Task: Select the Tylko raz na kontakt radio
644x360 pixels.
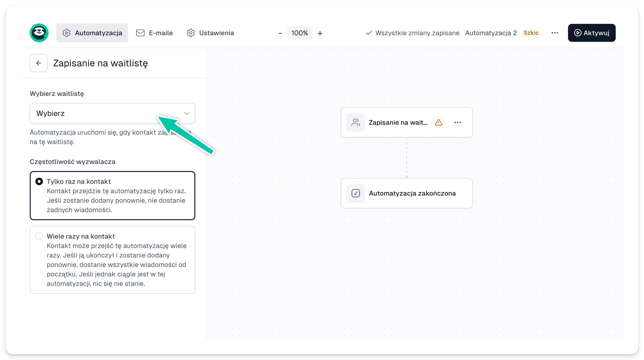Action: tap(39, 181)
